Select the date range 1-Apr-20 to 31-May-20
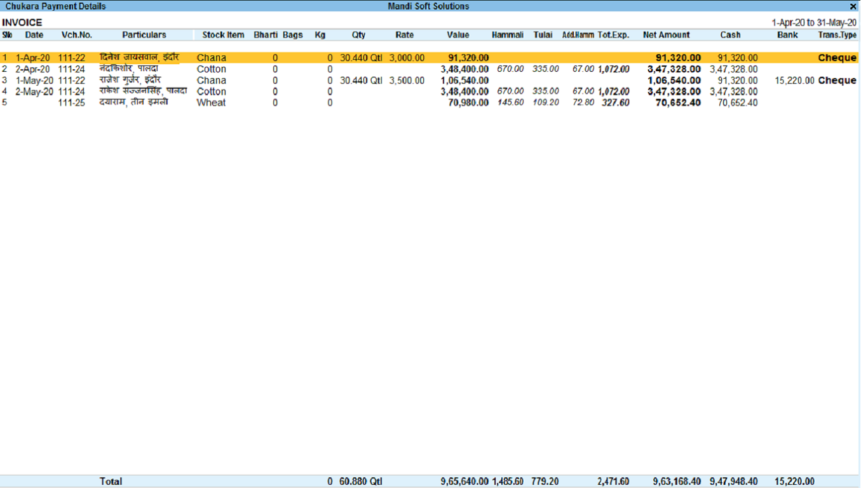This screenshot has width=868, height=488. click(814, 22)
